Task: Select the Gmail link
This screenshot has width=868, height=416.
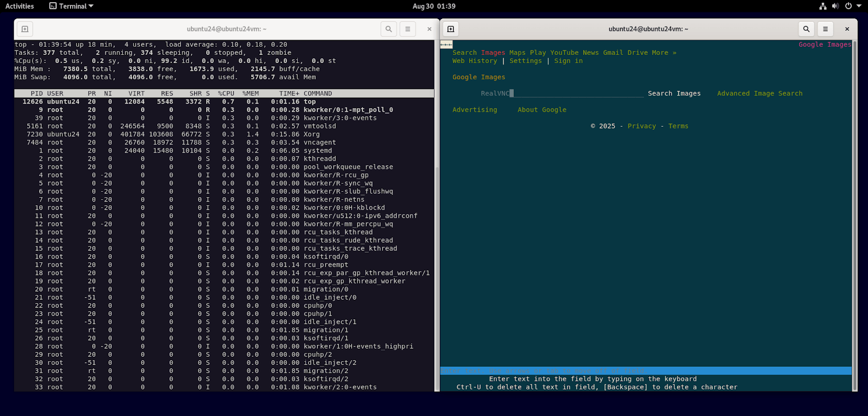Action: click(613, 53)
